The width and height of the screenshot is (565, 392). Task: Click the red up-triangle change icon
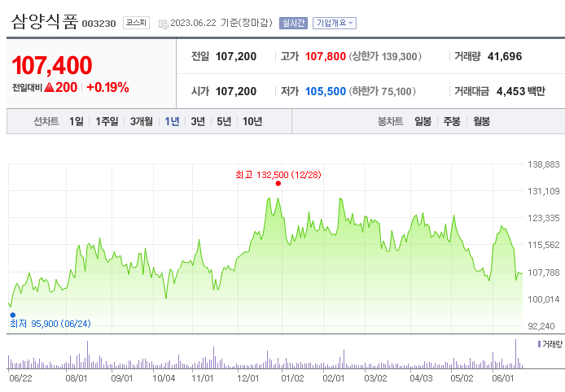(x=49, y=87)
